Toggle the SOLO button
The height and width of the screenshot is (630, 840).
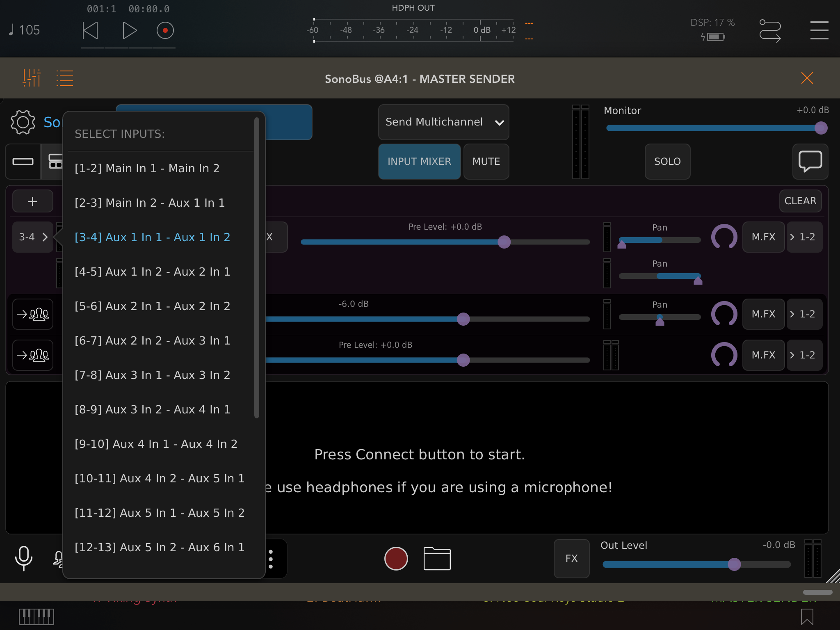click(x=667, y=161)
